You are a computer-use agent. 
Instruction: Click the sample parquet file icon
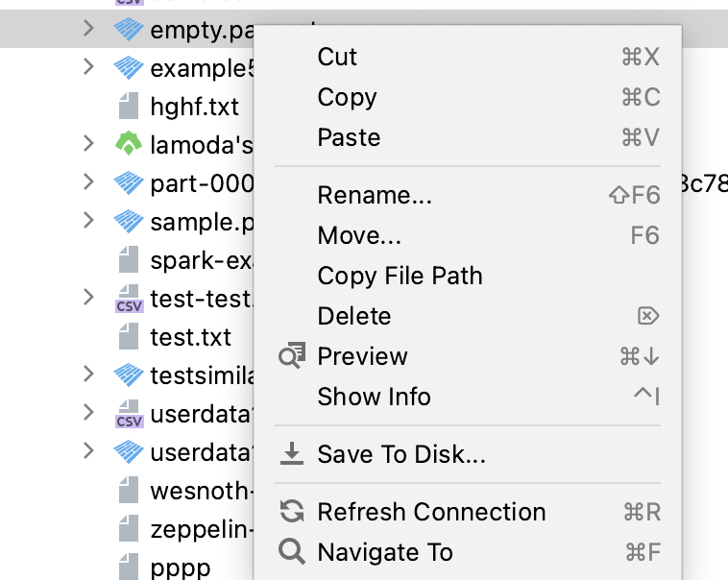coord(128,222)
